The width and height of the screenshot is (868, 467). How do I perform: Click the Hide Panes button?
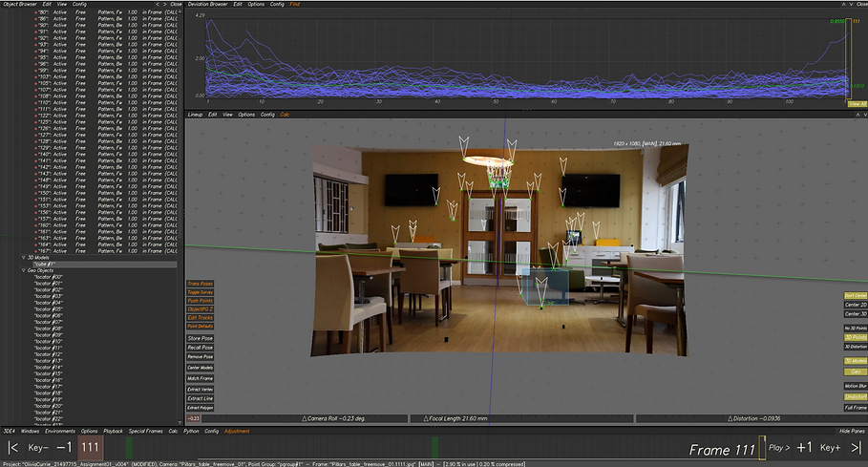click(852, 431)
